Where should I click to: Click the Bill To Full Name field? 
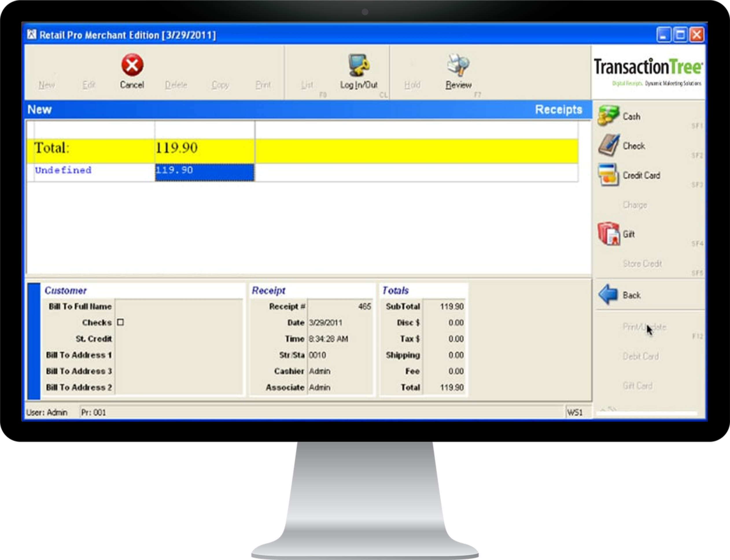pos(179,306)
